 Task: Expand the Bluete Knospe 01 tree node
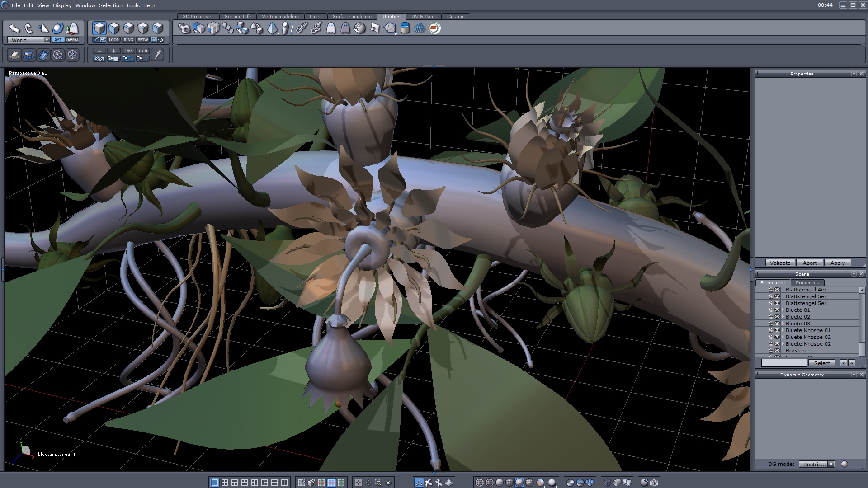[x=783, y=330]
